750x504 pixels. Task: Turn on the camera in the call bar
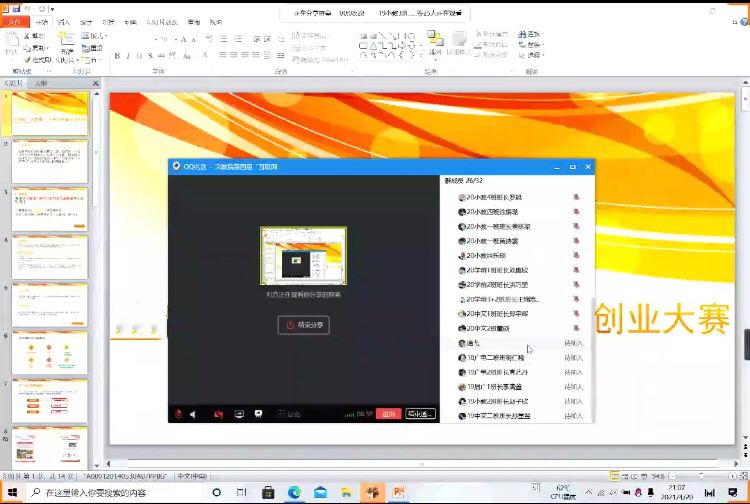pos(219,413)
